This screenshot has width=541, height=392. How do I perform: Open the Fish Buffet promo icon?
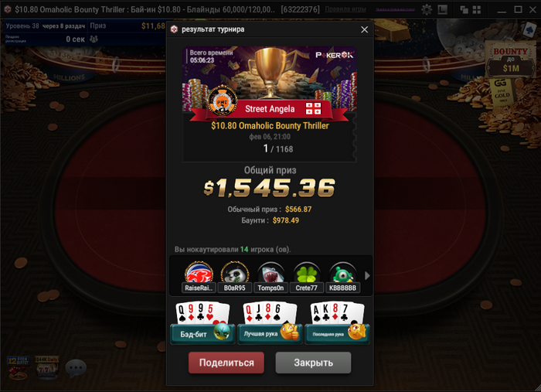click(18, 368)
